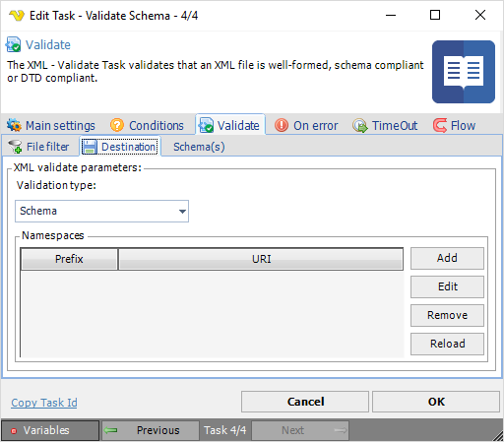Screen dimensions: 504x442
Task: Minimize the Edit Task window
Action: coord(391,15)
